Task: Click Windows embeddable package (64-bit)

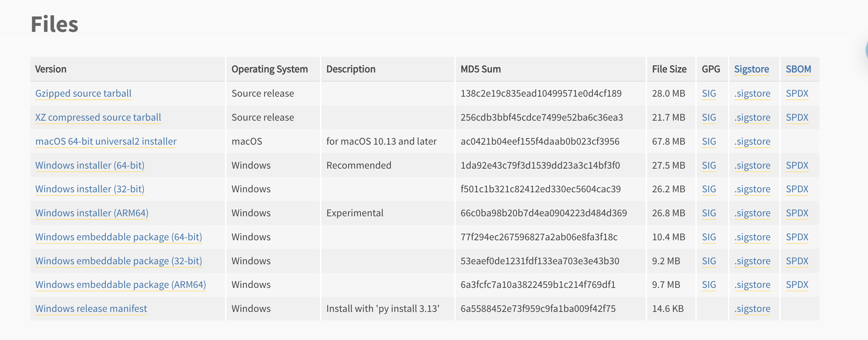Action: point(119,237)
